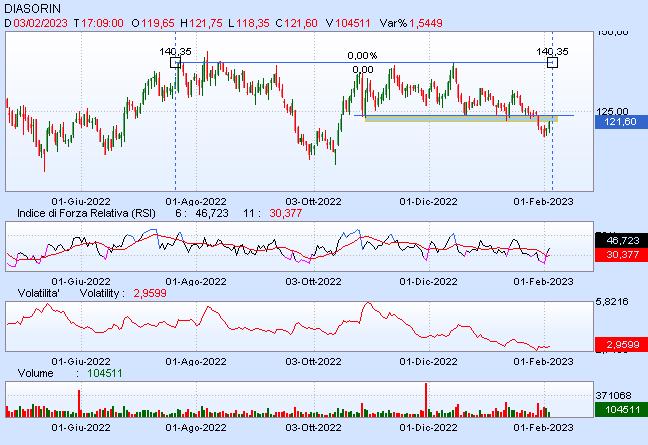This screenshot has width=648, height=445.
Task: Click the 125,00 price axis label
Action: [x=612, y=111]
